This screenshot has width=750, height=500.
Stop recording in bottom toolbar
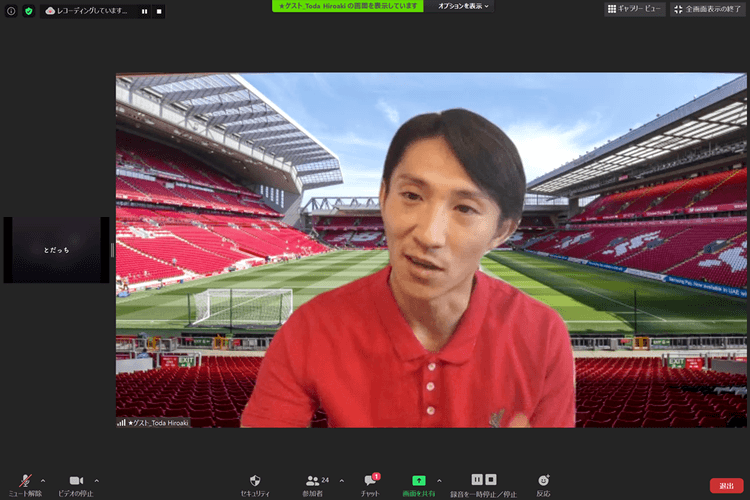491,479
